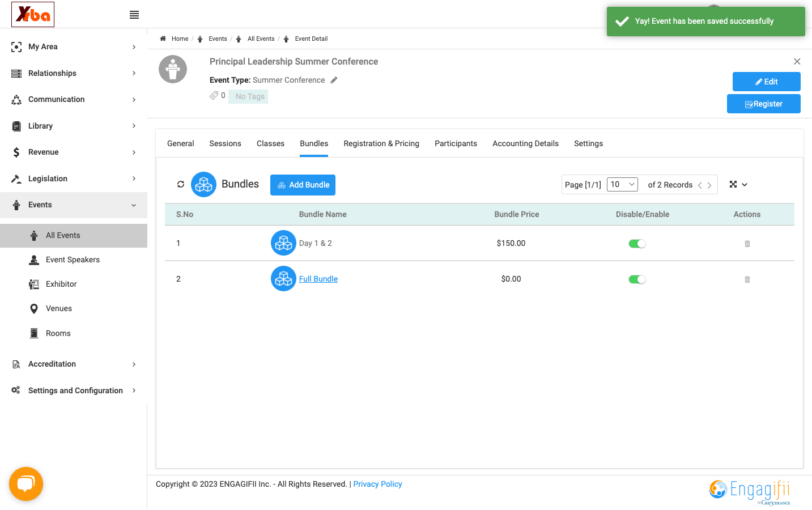Expand the Relationships menu
812x510 pixels.
[x=74, y=73]
